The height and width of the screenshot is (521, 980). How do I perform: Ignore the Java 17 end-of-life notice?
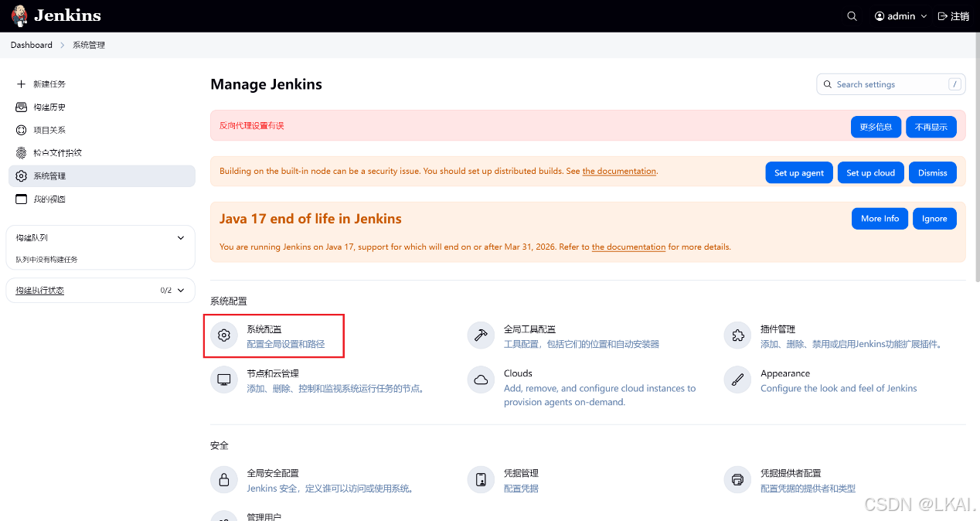click(x=934, y=219)
